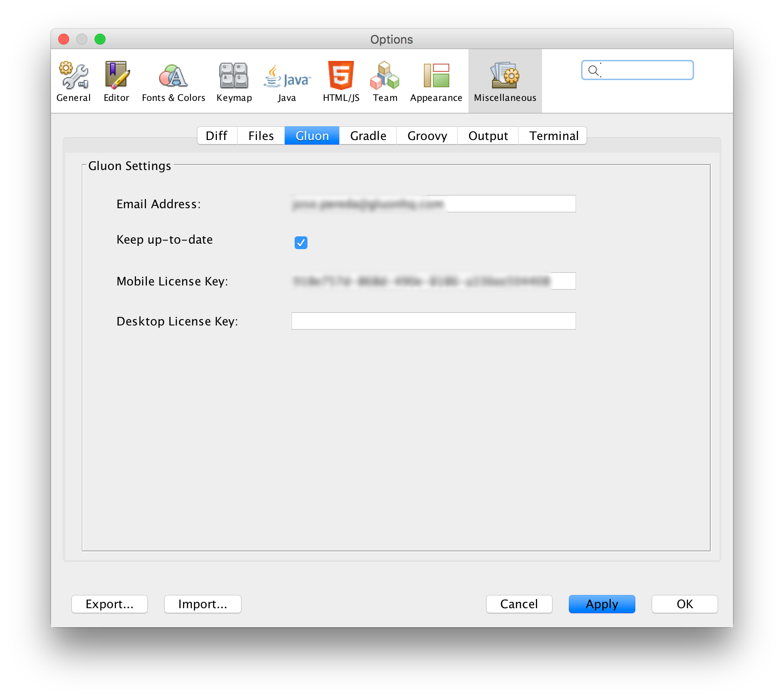The width and height of the screenshot is (784, 700).
Task: Select the Gluon tab
Action: [x=312, y=136]
